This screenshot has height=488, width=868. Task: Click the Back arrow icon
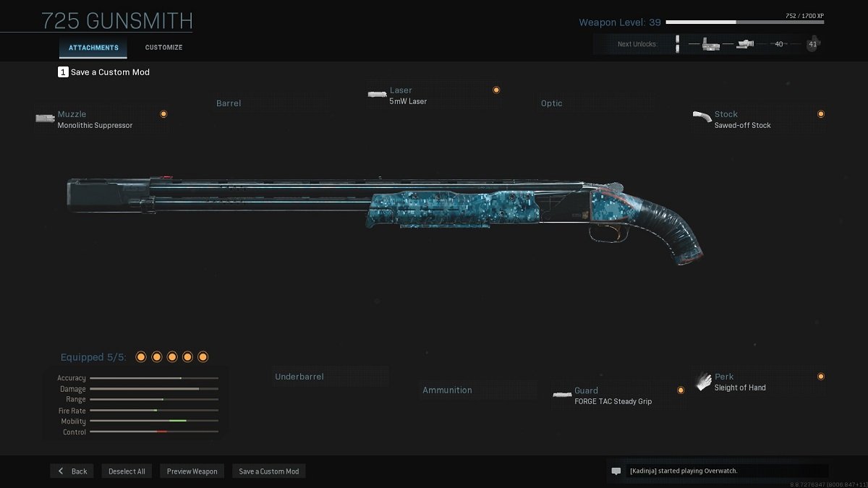coord(61,471)
